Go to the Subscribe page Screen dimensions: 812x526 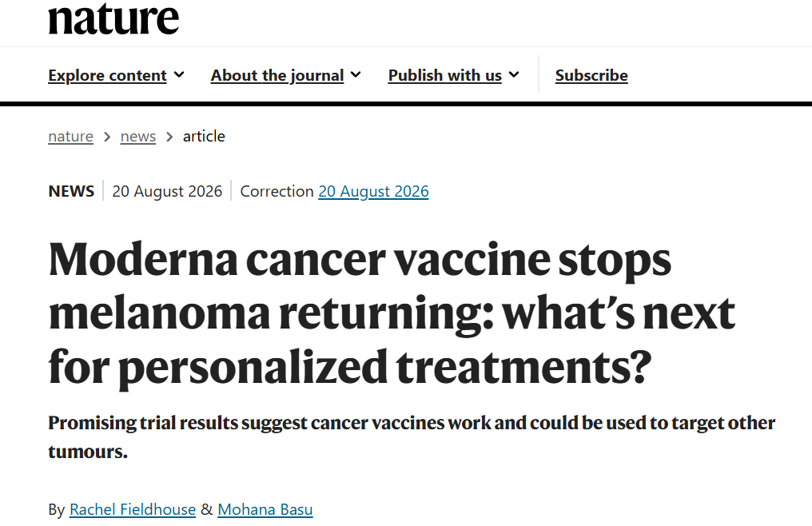point(591,75)
